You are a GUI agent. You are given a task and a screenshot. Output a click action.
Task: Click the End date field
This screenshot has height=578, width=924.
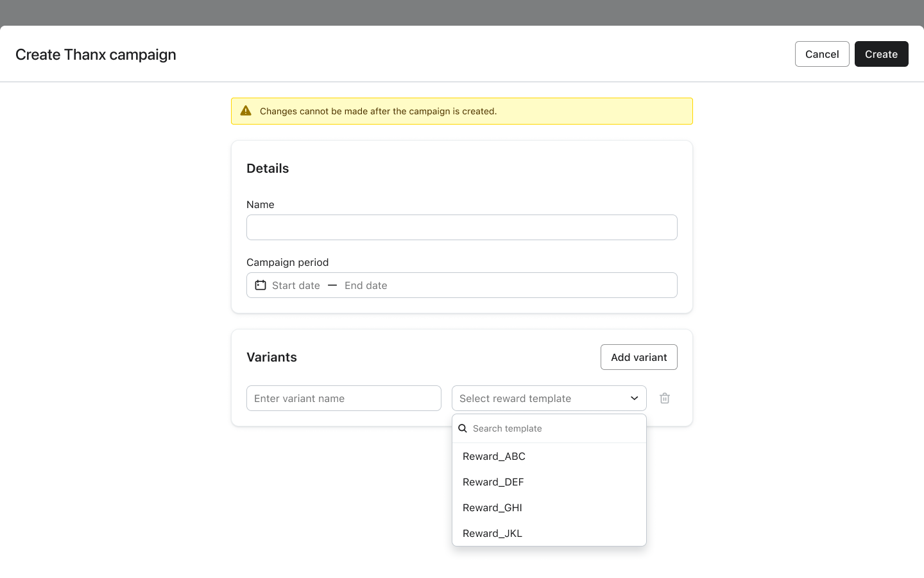click(366, 285)
